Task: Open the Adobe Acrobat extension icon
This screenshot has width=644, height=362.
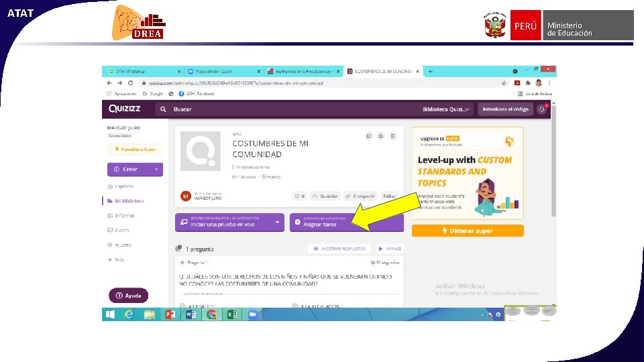Action: (x=517, y=83)
